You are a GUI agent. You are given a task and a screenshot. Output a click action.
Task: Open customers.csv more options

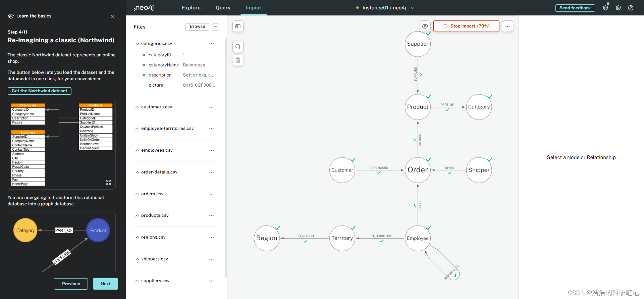211,107
